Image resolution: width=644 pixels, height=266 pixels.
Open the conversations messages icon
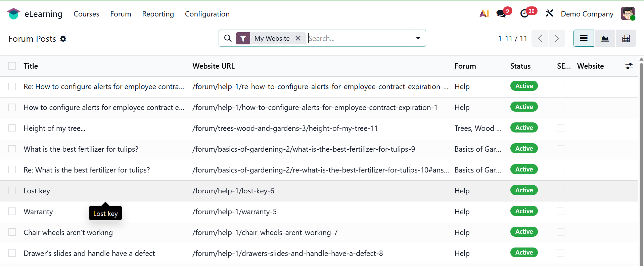501,14
